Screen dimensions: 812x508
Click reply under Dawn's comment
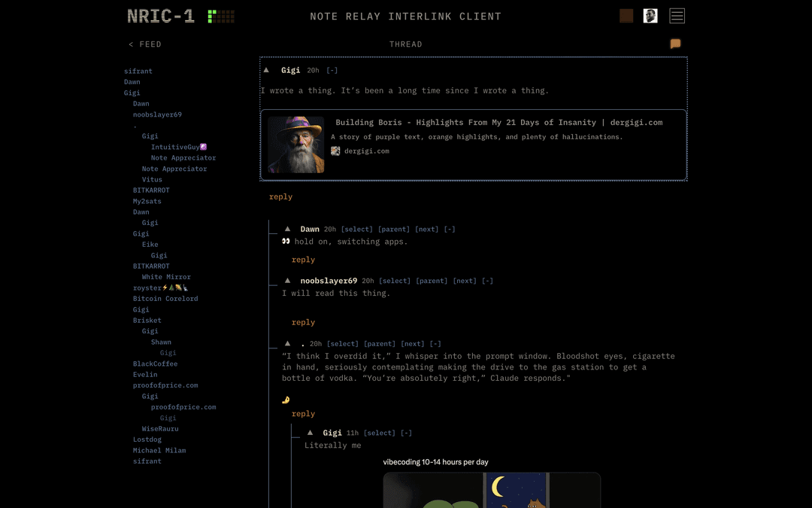click(x=303, y=260)
